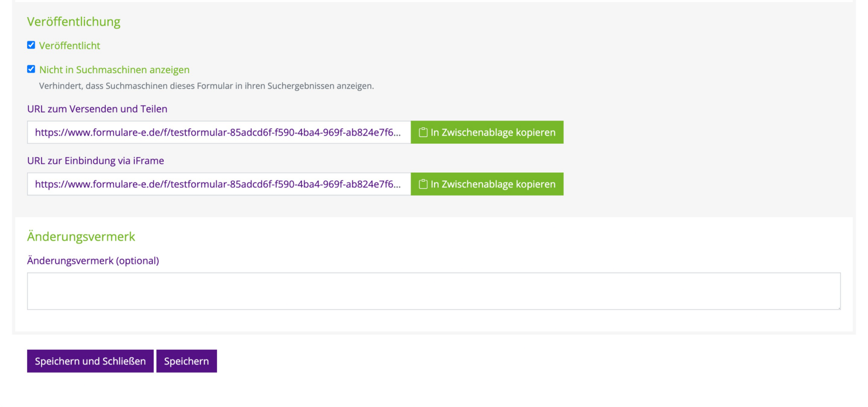Copy the iFrame URL to the clipboard

tap(487, 184)
